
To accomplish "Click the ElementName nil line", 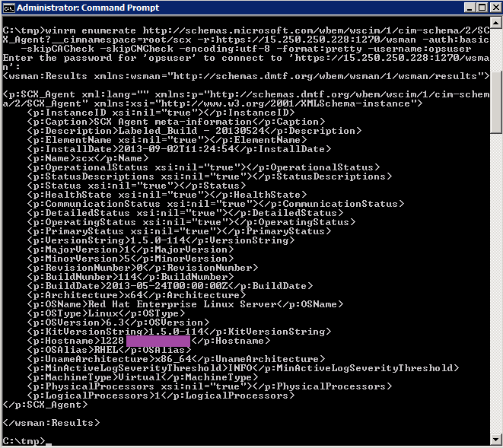I will (x=167, y=140).
